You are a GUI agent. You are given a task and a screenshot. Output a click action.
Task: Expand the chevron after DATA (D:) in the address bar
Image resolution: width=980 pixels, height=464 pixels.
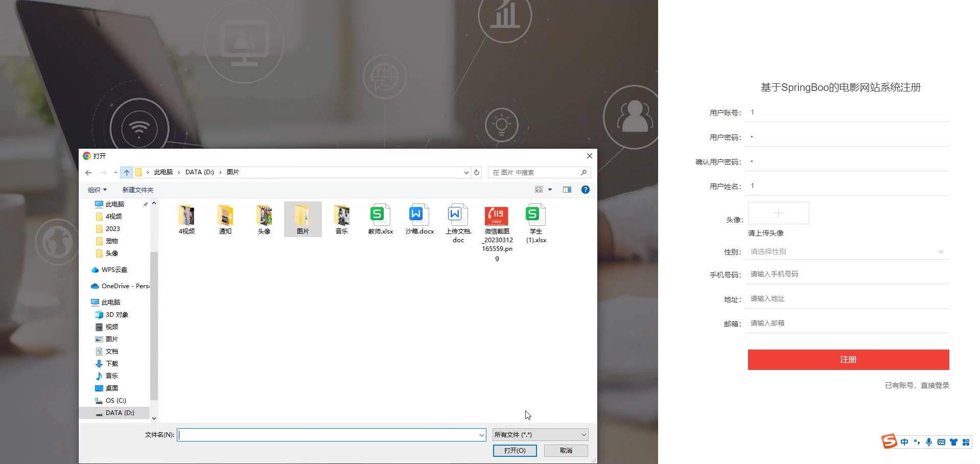220,172
